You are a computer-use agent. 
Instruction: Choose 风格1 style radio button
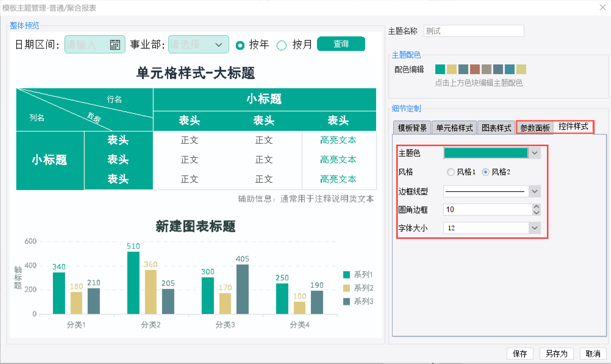(x=450, y=172)
